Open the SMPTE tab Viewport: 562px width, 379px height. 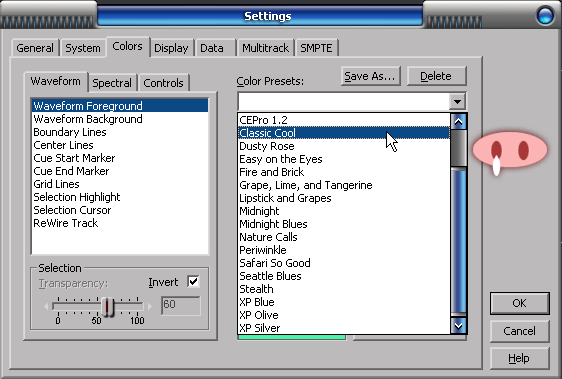316,48
